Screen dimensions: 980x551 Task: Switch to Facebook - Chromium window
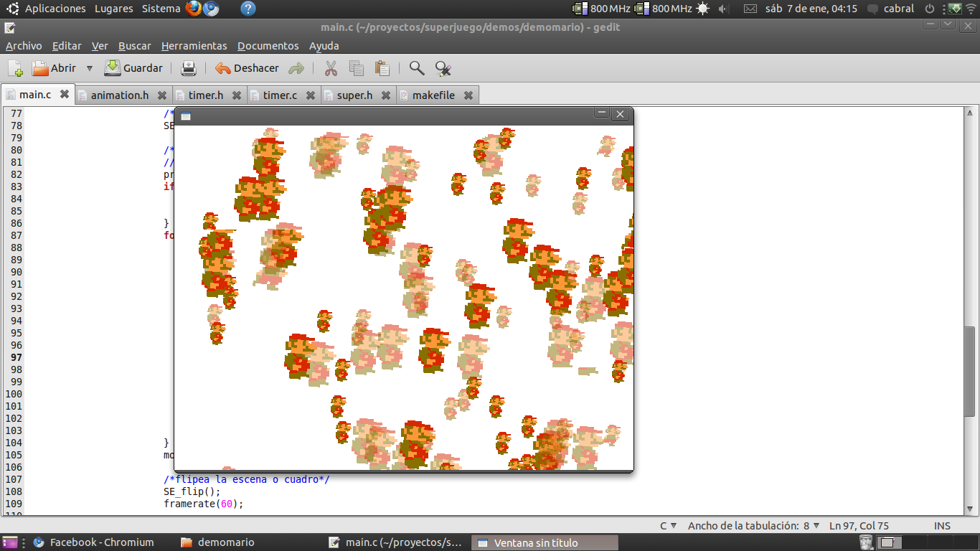pos(95,542)
